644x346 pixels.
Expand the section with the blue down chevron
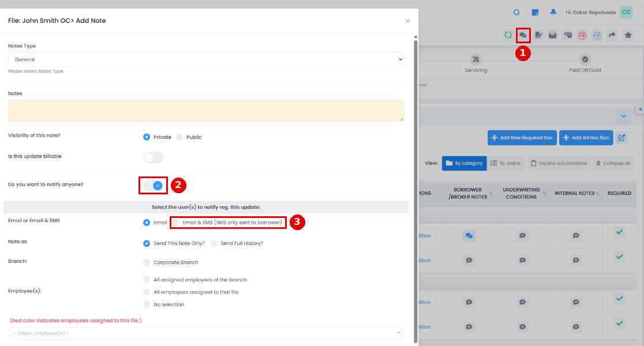coord(623,116)
